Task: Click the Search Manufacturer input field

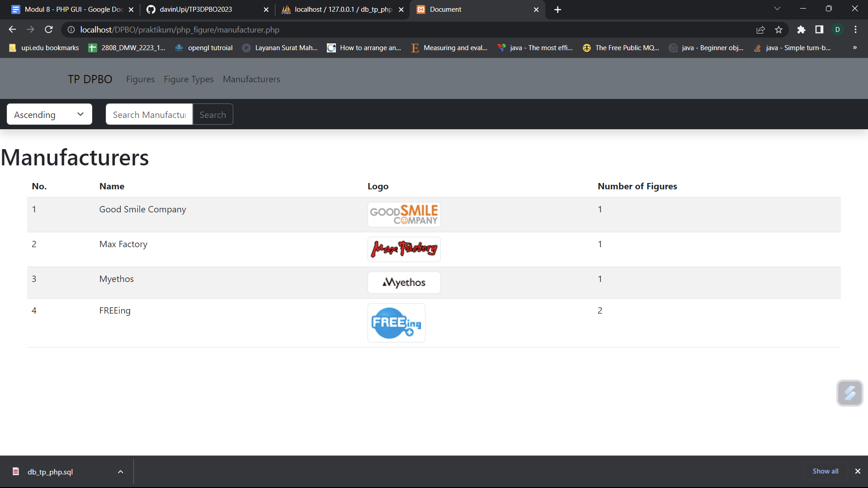Action: click(149, 114)
